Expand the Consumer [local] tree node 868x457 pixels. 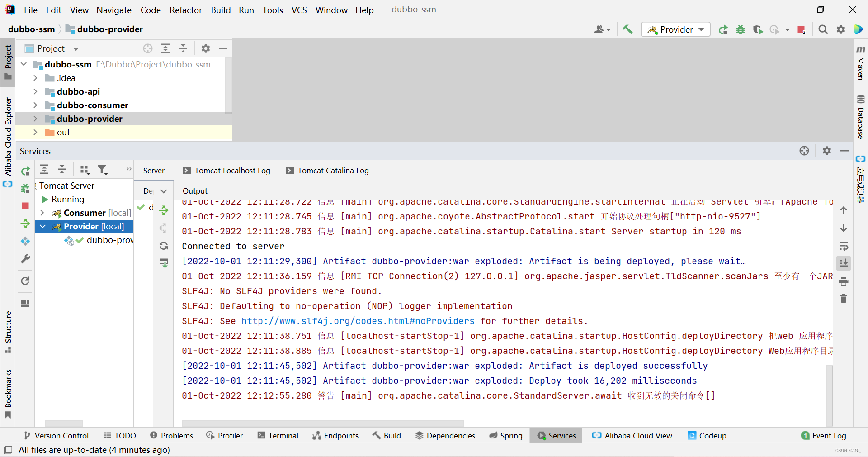[42, 213]
